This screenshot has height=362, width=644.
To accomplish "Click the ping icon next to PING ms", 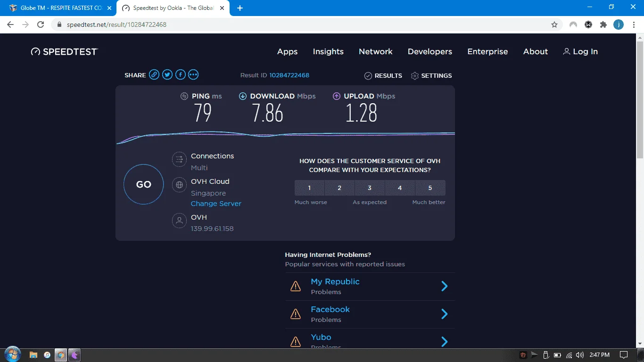I will [184, 96].
